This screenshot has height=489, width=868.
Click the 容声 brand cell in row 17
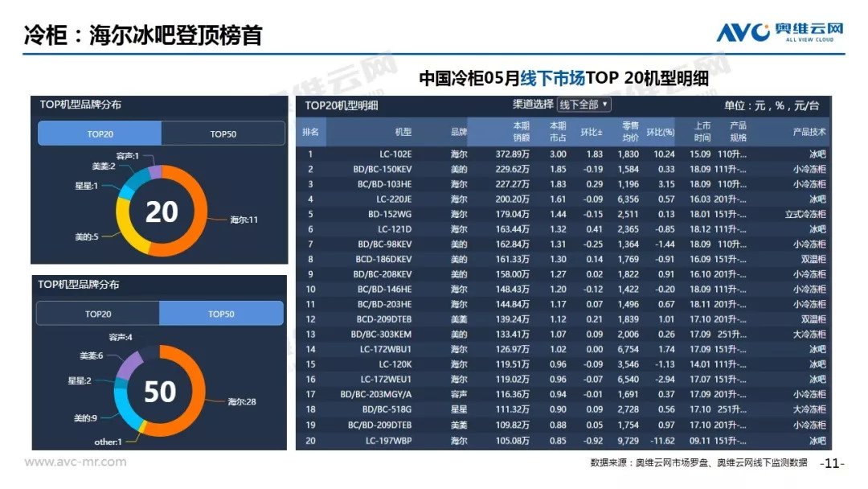pyautogui.click(x=458, y=394)
